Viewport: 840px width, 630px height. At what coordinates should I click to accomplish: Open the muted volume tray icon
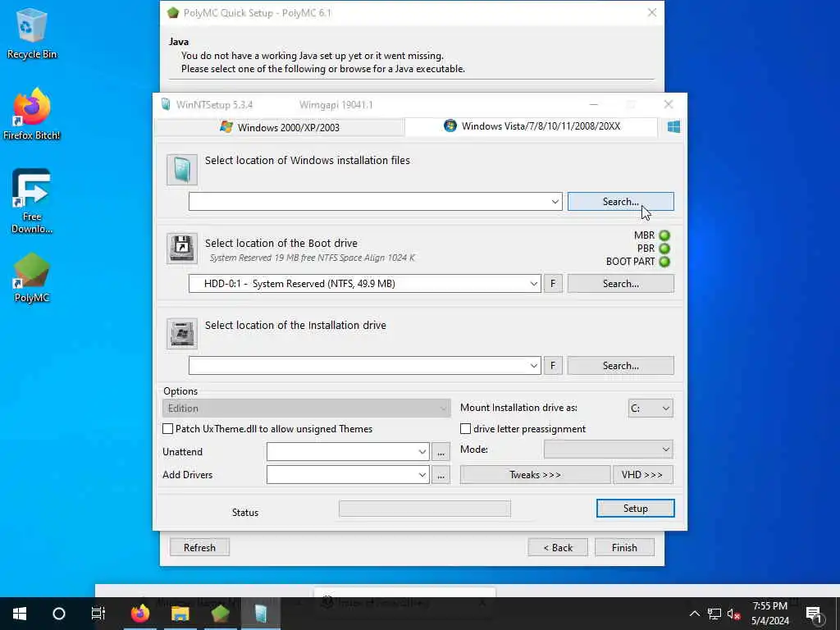pos(733,614)
